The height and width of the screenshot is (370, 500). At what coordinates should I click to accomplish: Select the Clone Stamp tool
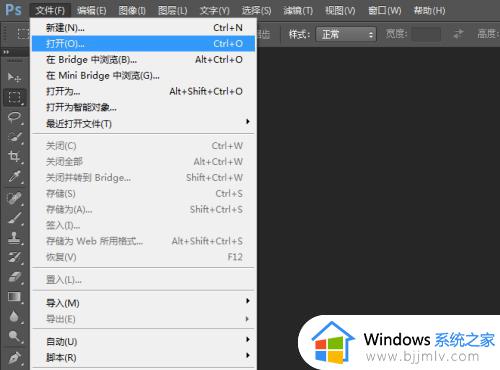coord(14,238)
